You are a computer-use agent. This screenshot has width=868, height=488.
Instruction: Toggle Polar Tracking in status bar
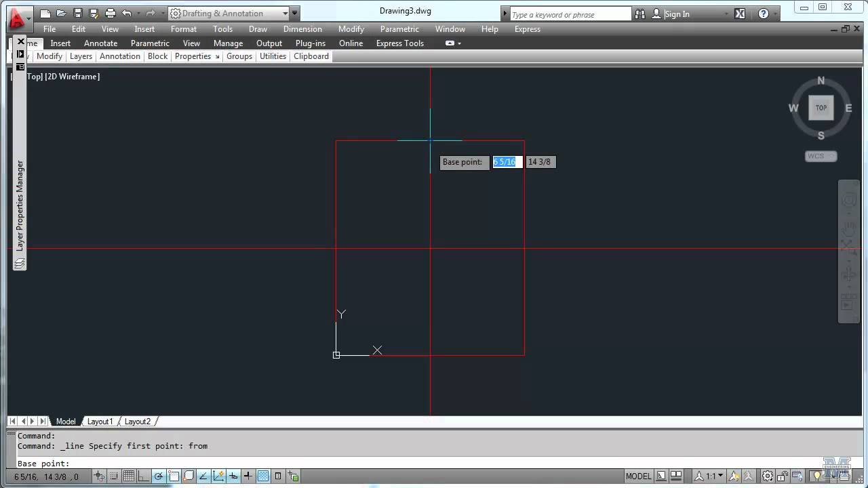158,476
